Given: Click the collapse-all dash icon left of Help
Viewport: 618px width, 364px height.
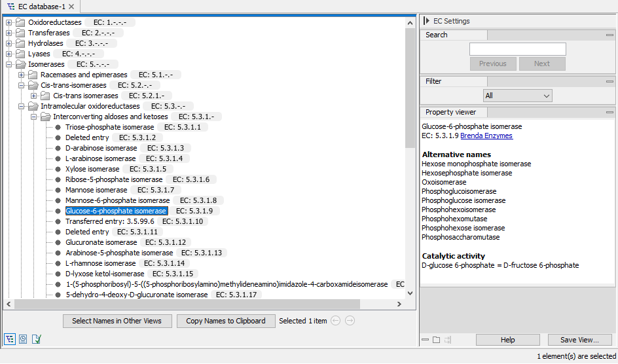Looking at the screenshot, I should pos(426,340).
